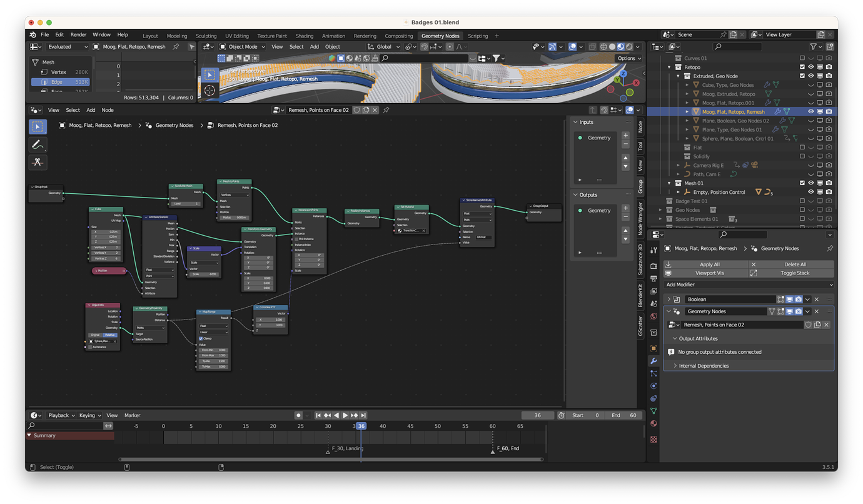Open the Texture properties checkerboard tab
Viewport: 863px width, 504px height.
(654, 440)
